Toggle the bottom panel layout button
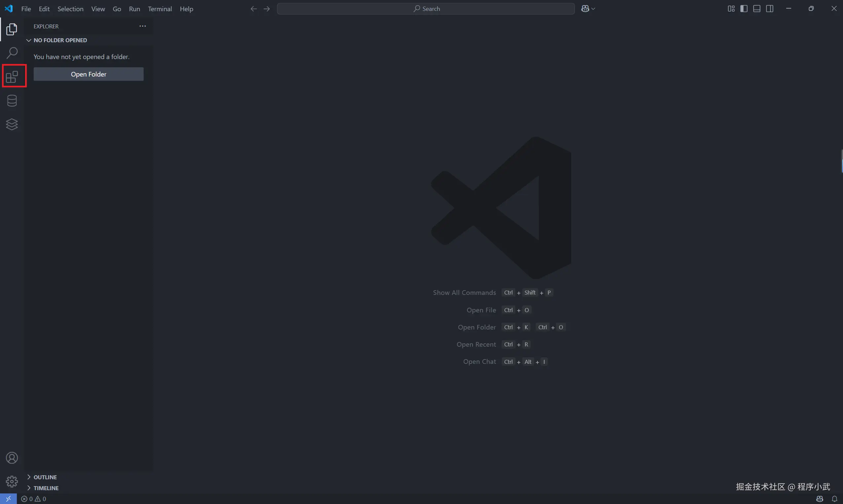The image size is (843, 504). (x=757, y=9)
